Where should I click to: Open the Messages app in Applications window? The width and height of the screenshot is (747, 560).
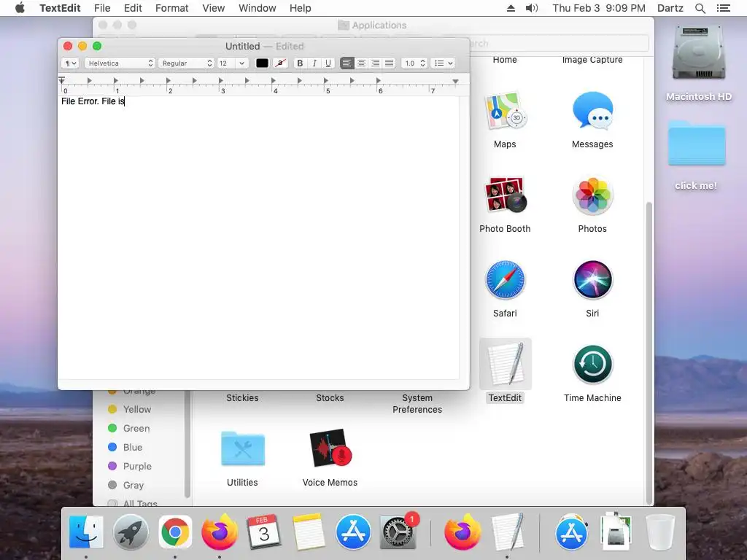click(x=592, y=112)
